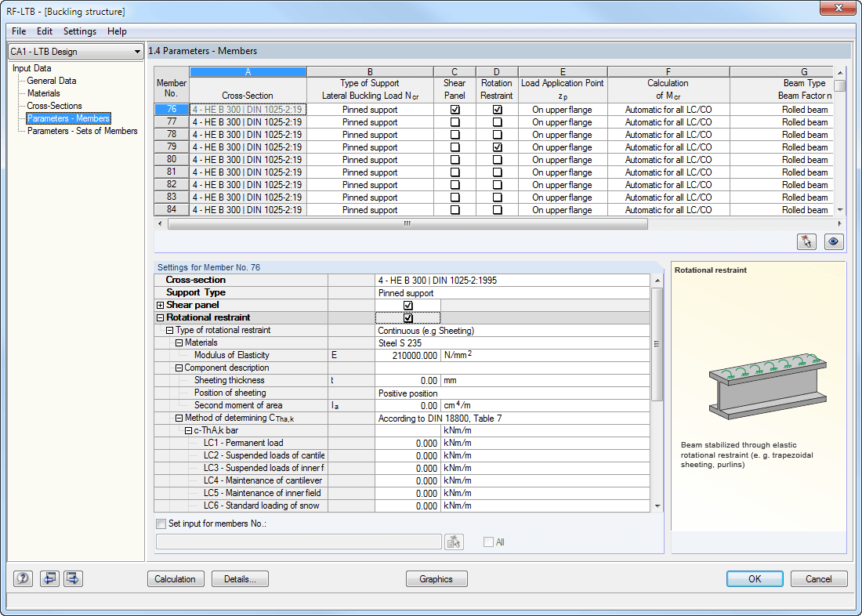Click the member picker icon beside input field
862x616 pixels.
point(455,542)
